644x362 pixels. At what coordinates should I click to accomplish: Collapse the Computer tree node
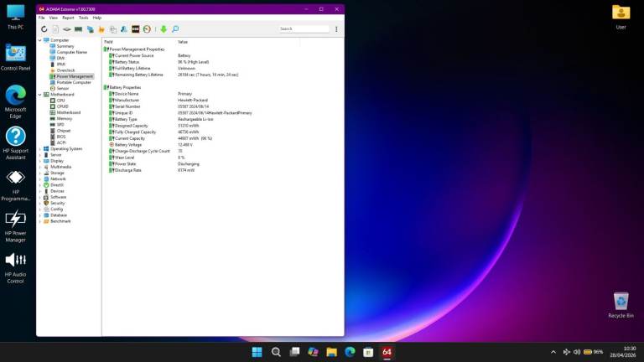click(x=40, y=40)
